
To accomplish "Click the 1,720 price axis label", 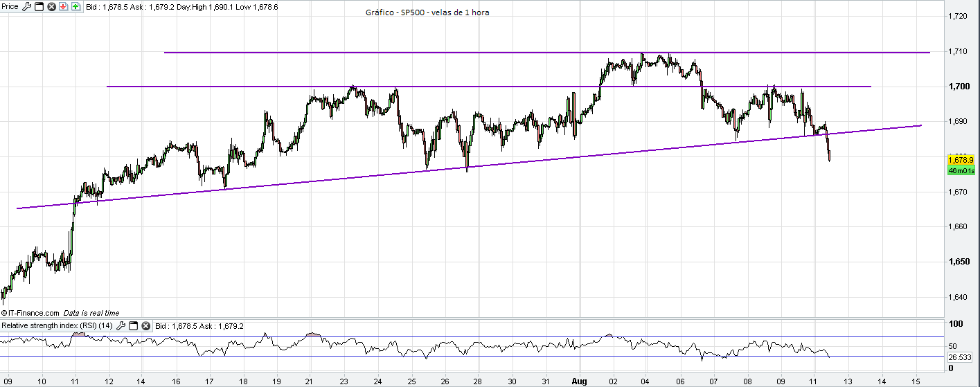I will pyautogui.click(x=956, y=16).
